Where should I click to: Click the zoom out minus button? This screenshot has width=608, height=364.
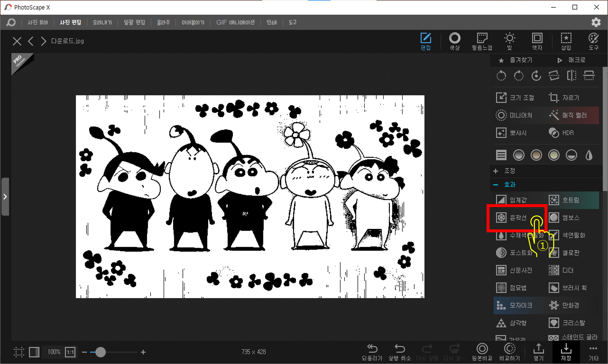[x=84, y=352]
